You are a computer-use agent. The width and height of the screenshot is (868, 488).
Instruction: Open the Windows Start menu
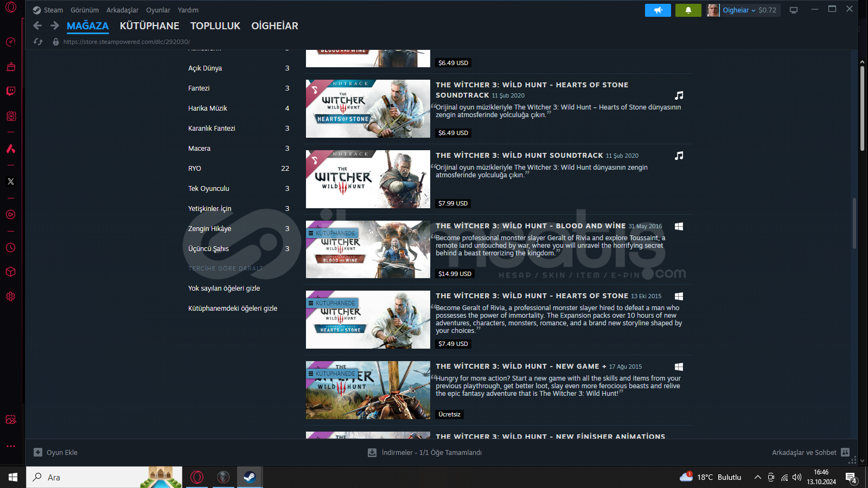[13, 477]
